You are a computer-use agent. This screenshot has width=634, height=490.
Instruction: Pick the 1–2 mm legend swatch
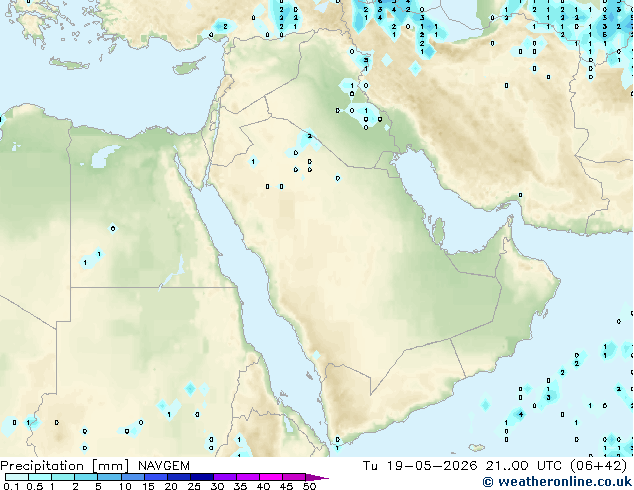pyautogui.click(x=63, y=477)
